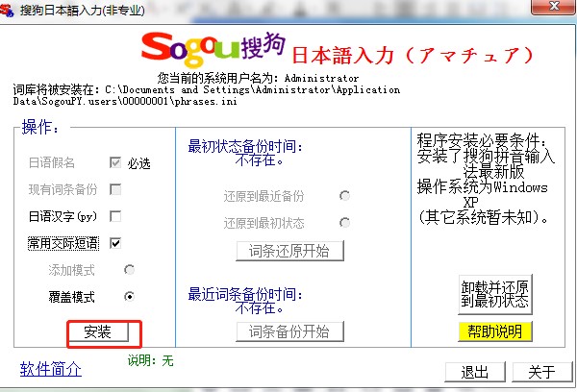Screen dimensions: 577x392
Task: Select the 覆盖模式 radio button
Action: 129,296
